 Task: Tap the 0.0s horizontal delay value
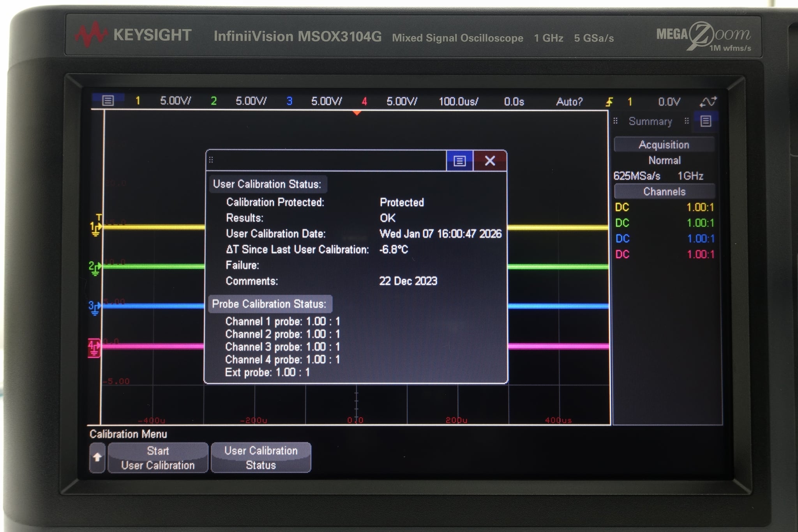click(514, 102)
